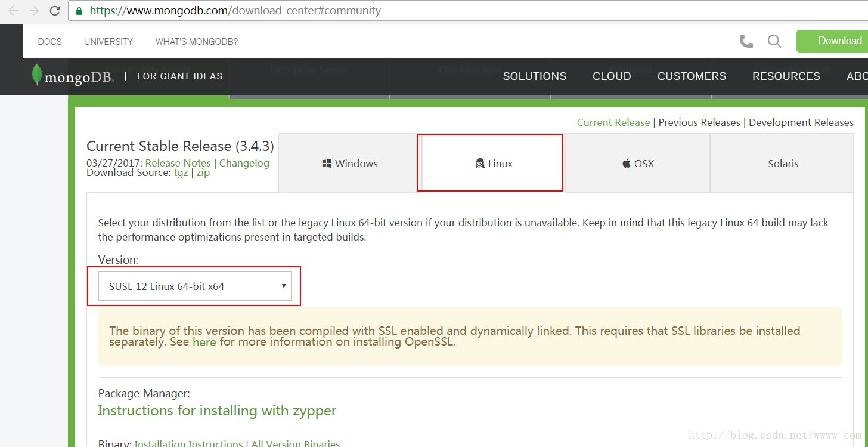
Task: Switch to the Solaris tab
Action: pyautogui.click(x=782, y=163)
